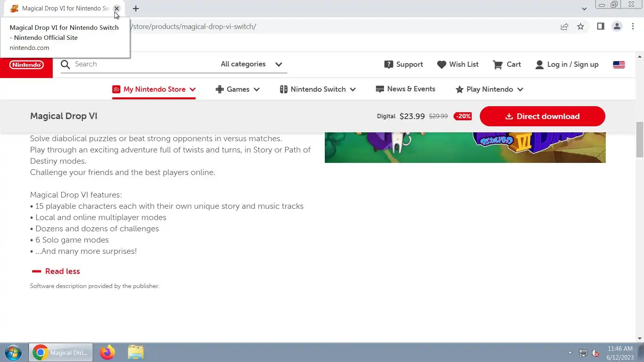
Task: Click 'Software description provided by the publisher.'
Action: [95, 286]
